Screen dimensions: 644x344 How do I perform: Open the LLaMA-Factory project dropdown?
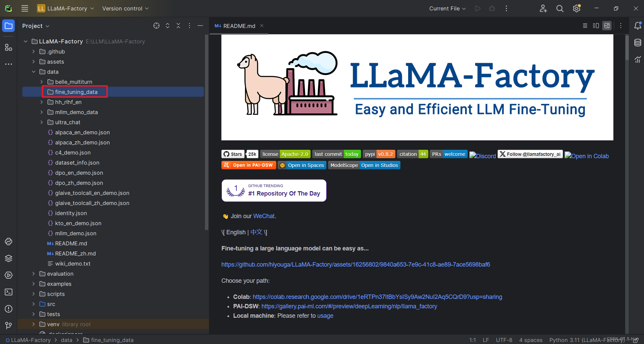pyautogui.click(x=66, y=8)
